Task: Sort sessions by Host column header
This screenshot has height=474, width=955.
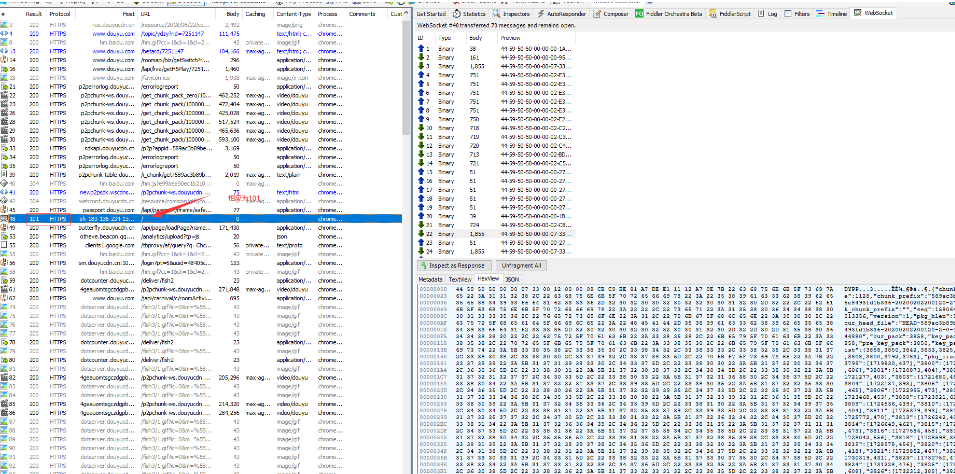Action: (x=106, y=13)
